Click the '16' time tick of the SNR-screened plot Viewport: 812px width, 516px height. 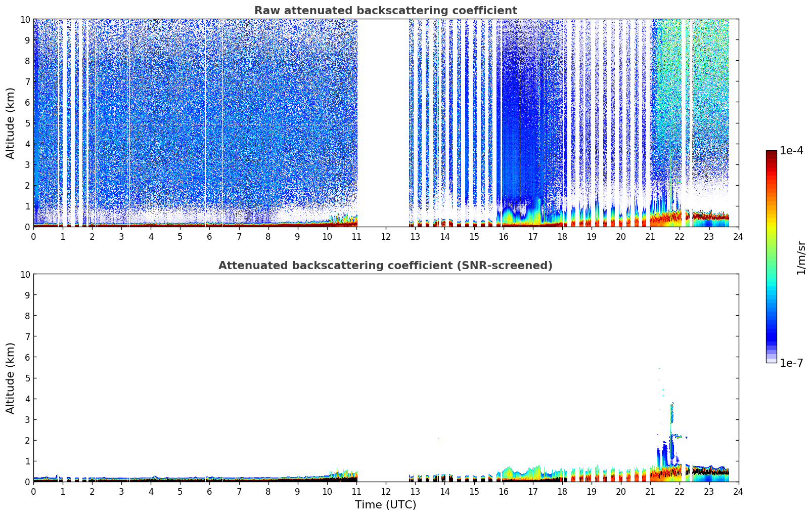pyautogui.click(x=504, y=491)
